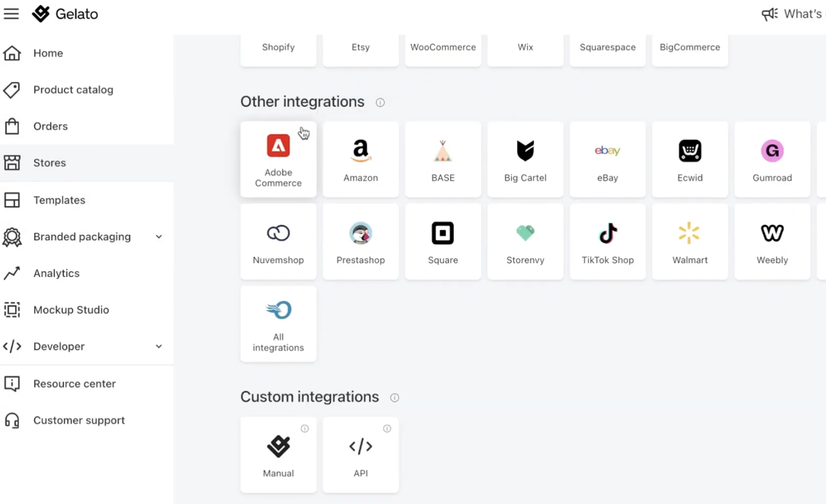Pick the Ecwid integration
Image resolution: width=826 pixels, height=504 pixels.
(690, 159)
